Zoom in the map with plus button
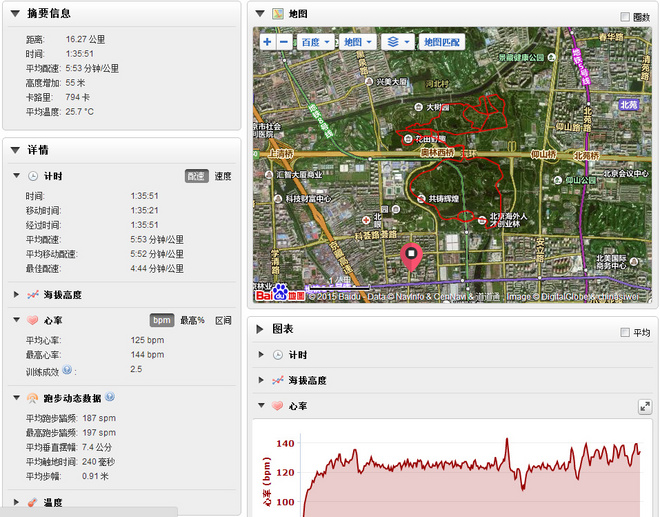Image resolution: width=660 pixels, height=517 pixels. coord(267,43)
